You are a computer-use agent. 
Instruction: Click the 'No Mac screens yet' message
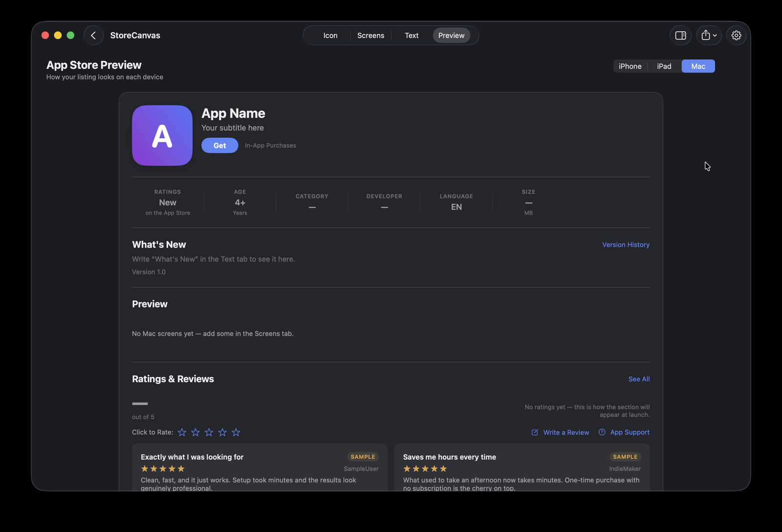pos(213,334)
